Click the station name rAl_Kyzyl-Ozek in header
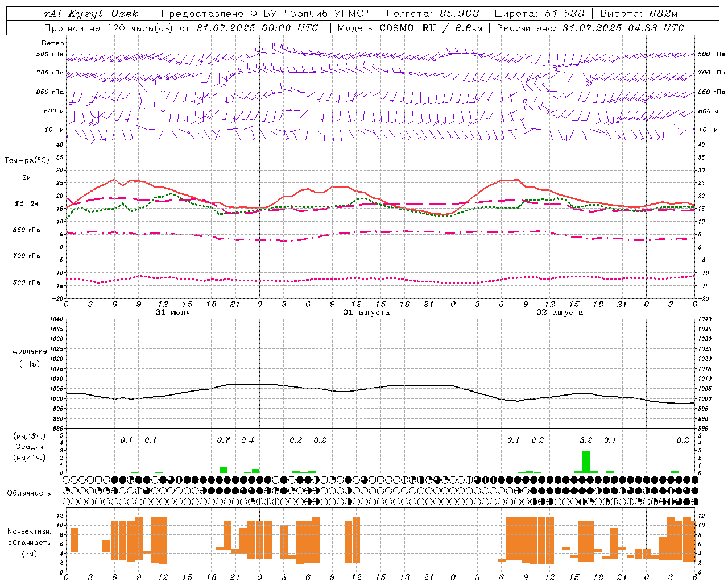Image resolution: width=728 pixels, height=582 pixels. click(x=91, y=14)
